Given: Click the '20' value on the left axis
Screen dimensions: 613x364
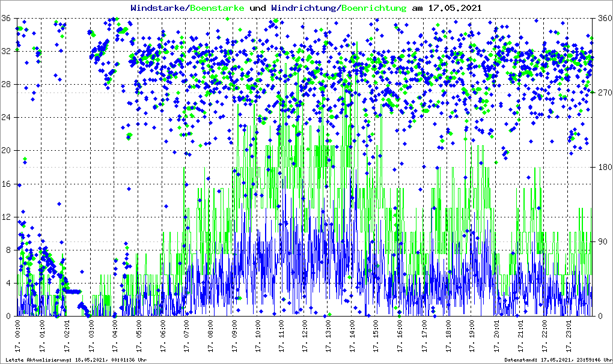Looking at the screenshot, I should pyautogui.click(x=5, y=151).
